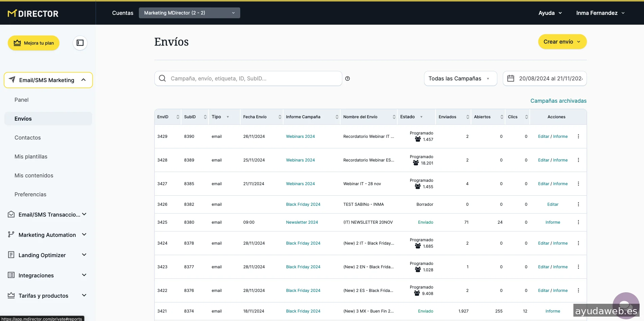Go to Contactos in the sidebar

point(28,138)
